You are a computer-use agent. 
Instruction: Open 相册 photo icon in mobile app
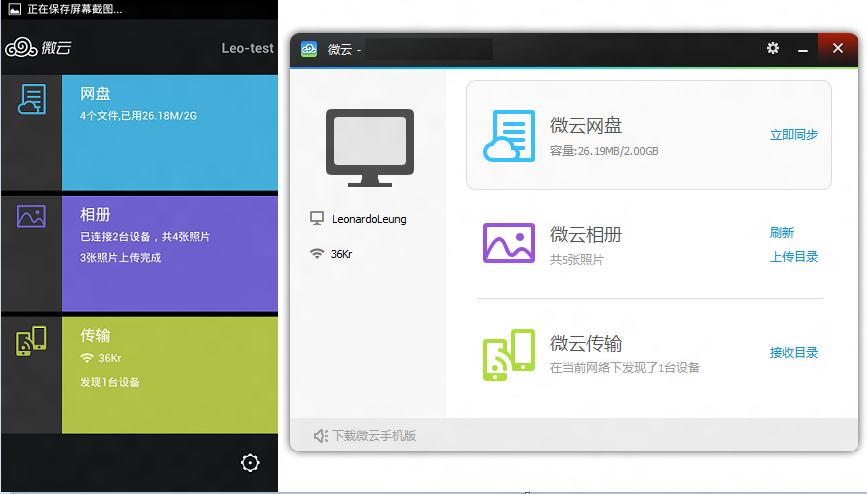coord(31,216)
